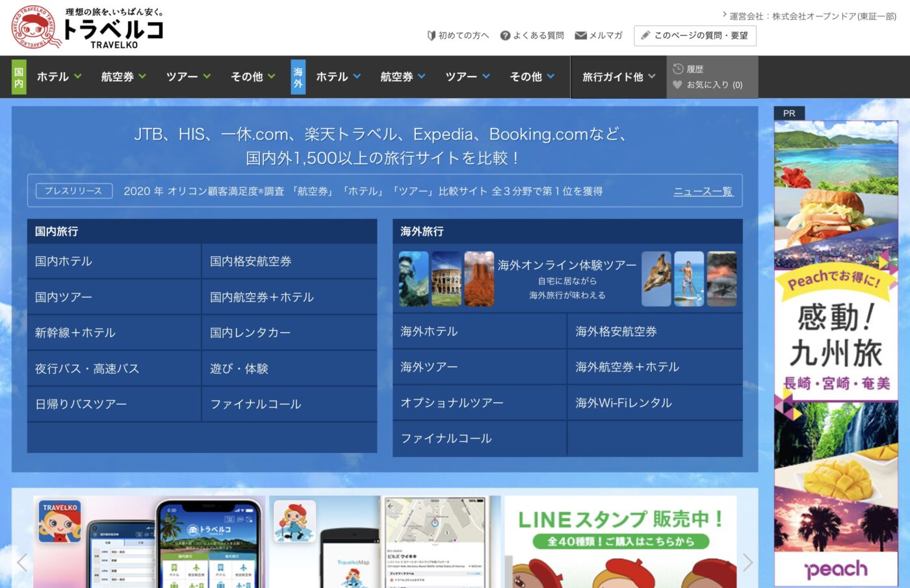Screen dimensions: 910x588
Task: Expand the domestic ホテル menu
Action: tap(58, 77)
